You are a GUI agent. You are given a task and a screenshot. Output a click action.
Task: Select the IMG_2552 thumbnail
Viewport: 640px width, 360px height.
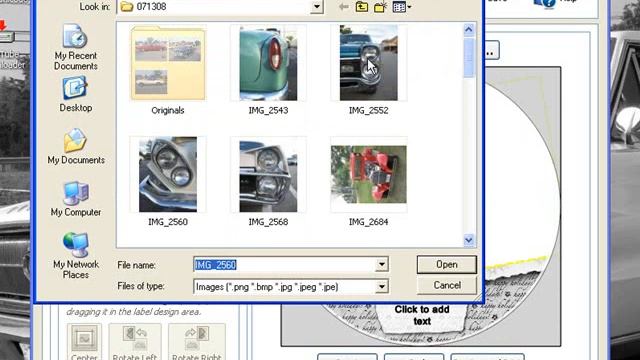[369, 63]
